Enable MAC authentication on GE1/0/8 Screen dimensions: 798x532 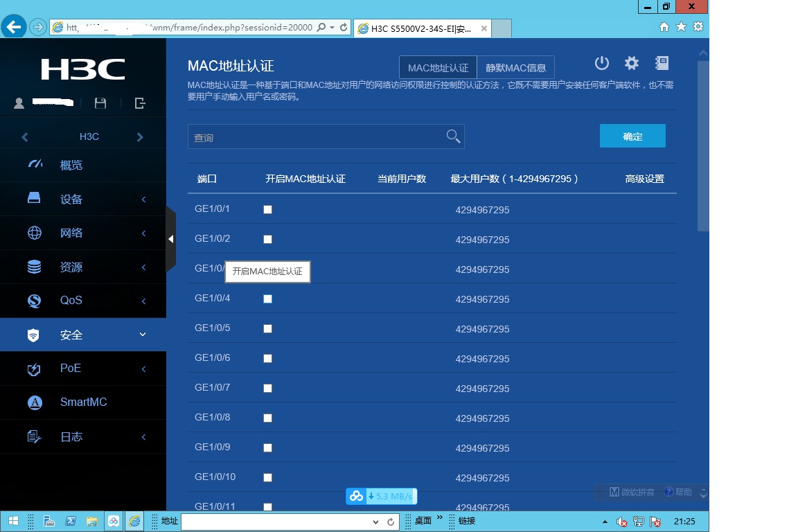[x=267, y=418]
